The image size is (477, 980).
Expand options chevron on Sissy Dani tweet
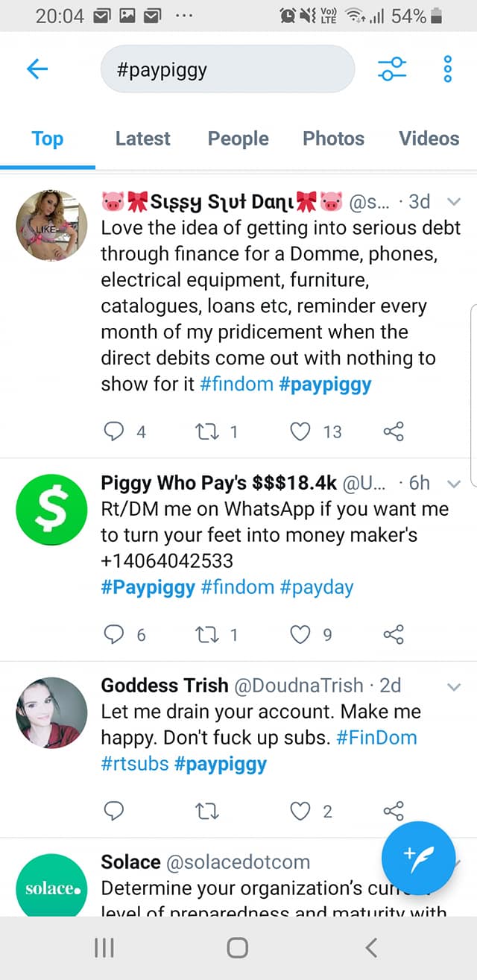pos(453,201)
